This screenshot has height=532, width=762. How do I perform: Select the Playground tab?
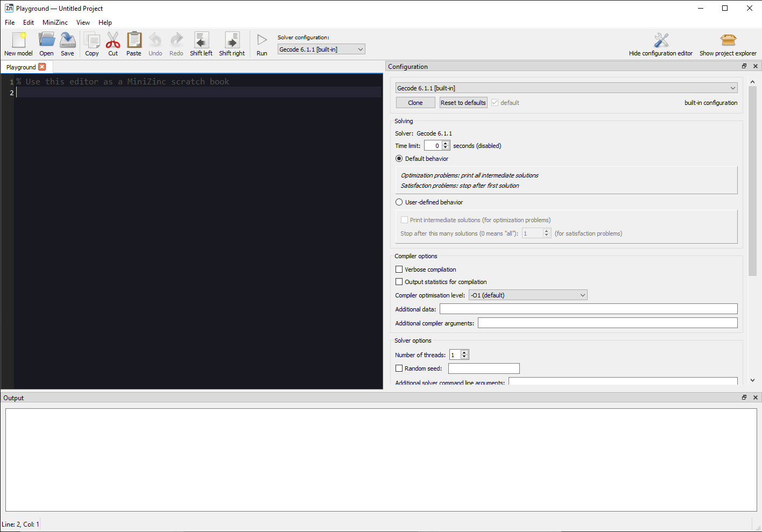pyautogui.click(x=22, y=67)
